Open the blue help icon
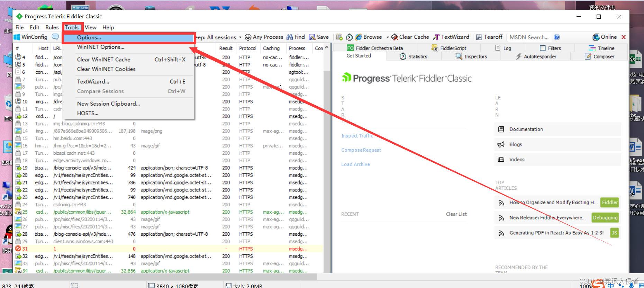Screen dimensions: 644x288 click(x=557, y=37)
